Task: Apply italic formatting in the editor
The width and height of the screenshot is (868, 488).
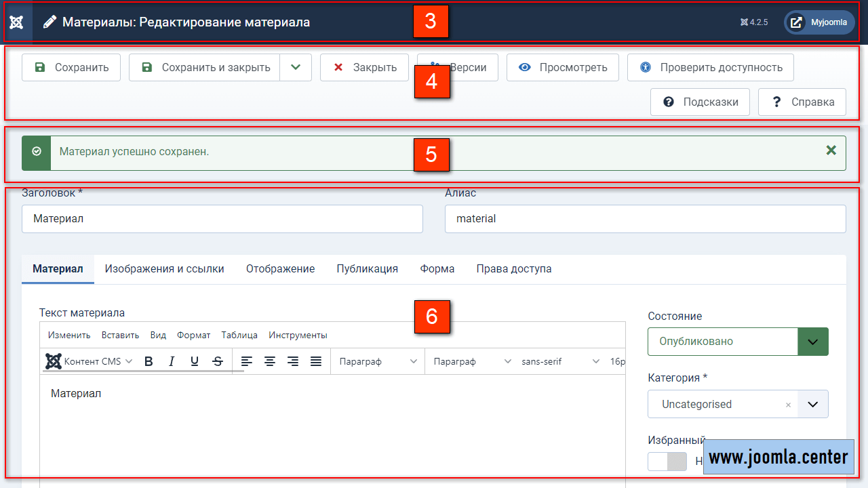Action: click(x=172, y=361)
